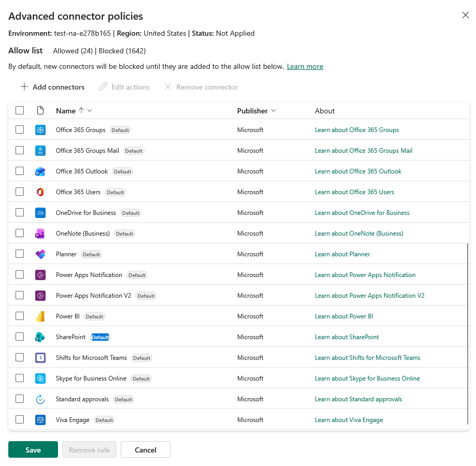Click the Standard approvals icon
This screenshot has height=466, width=476.
coord(40,399)
